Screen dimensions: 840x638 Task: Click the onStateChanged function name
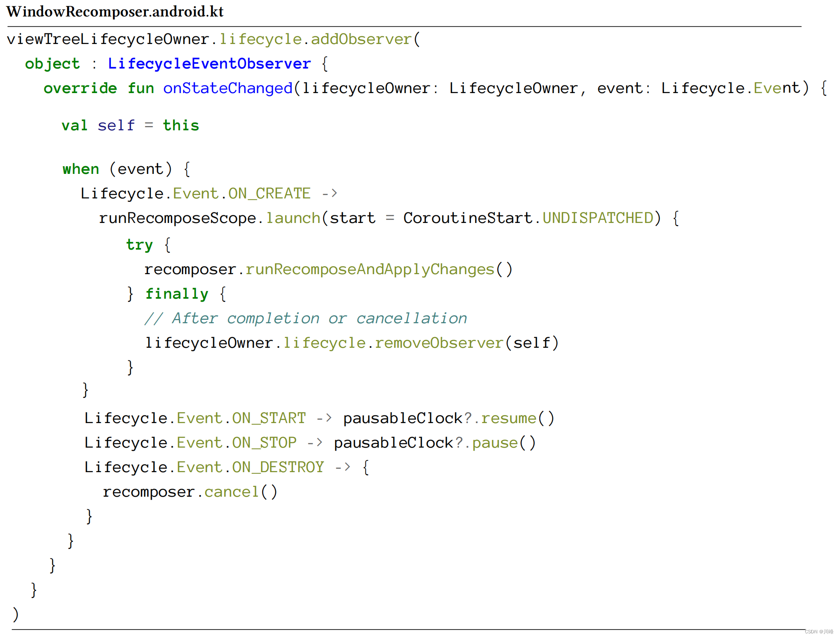click(x=228, y=88)
